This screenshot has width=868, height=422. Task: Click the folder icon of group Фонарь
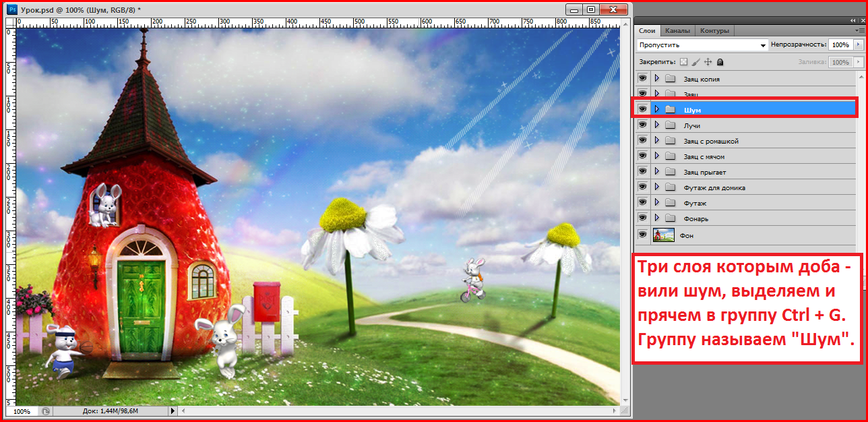point(670,218)
